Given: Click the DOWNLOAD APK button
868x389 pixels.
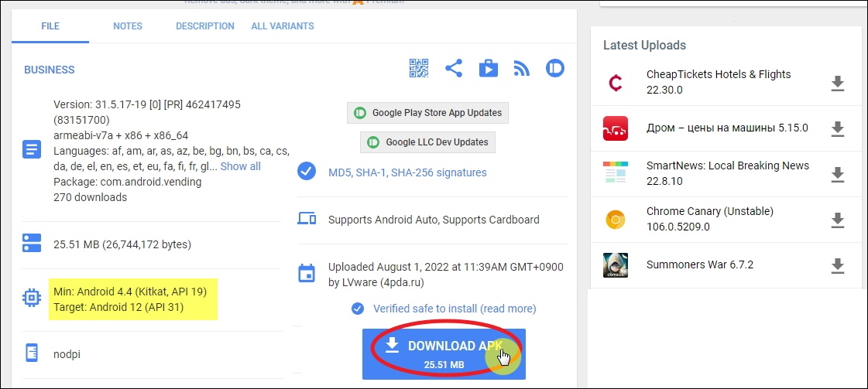Looking at the screenshot, I should (444, 354).
